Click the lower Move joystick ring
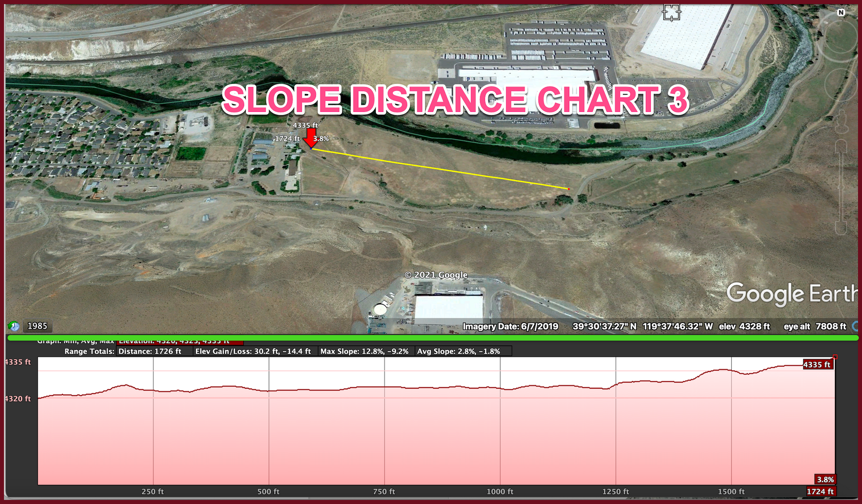Viewport: 862px width, 504px height. 840,86
